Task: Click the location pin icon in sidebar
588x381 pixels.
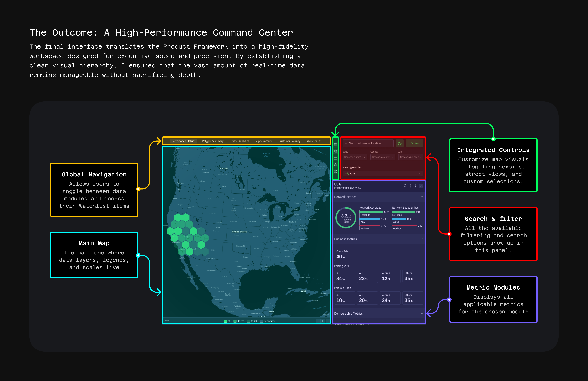Action: (x=336, y=152)
